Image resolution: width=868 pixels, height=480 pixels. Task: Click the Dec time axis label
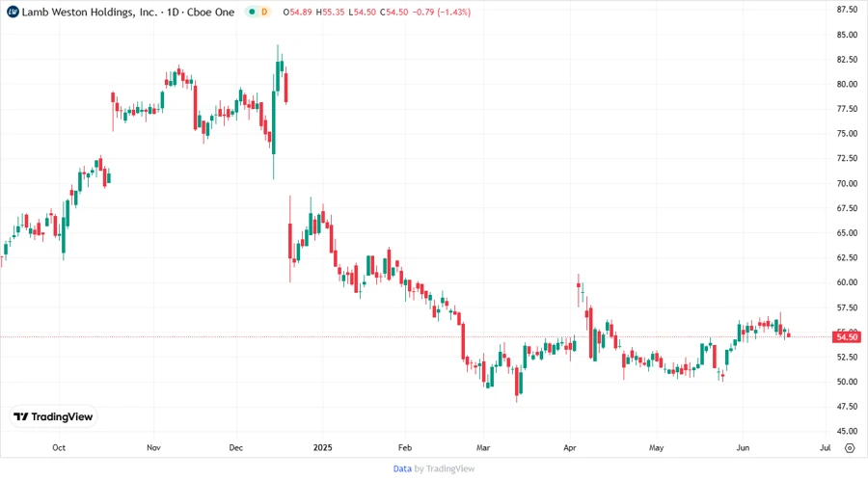pyautogui.click(x=236, y=447)
